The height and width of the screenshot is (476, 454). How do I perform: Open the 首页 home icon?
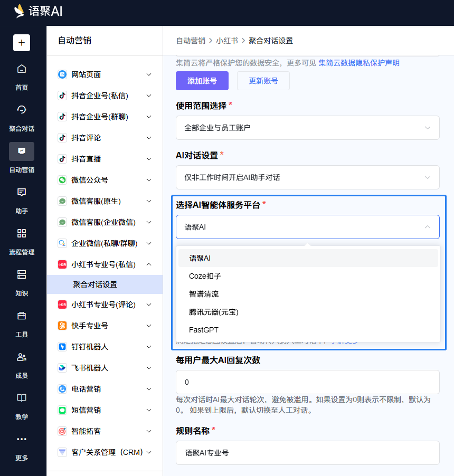[x=22, y=69]
